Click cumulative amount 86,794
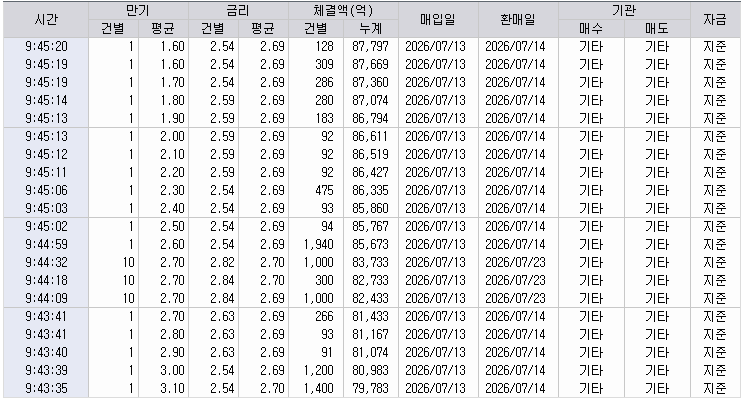Screen dimensions: 741x401 pos(370,118)
